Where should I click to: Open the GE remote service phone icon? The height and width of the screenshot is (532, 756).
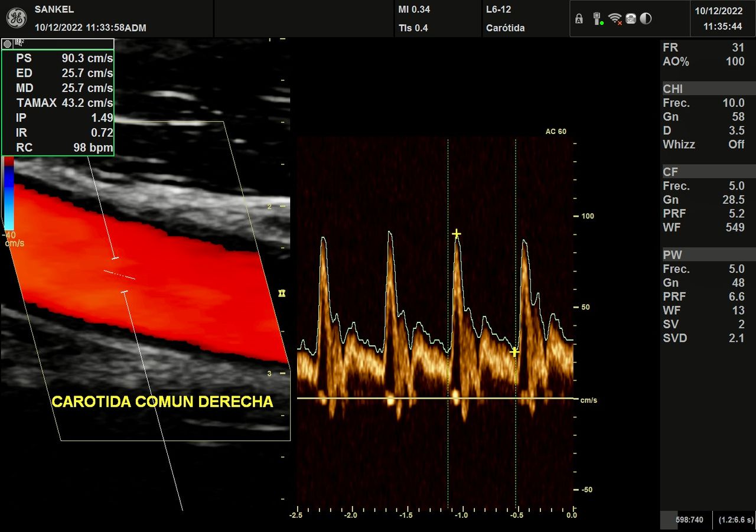631,19
